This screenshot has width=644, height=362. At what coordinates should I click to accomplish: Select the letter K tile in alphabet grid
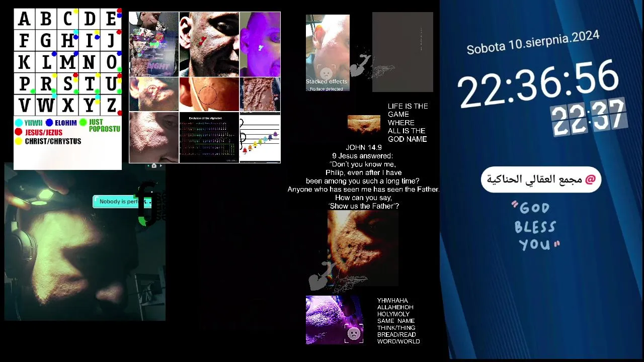[24, 62]
